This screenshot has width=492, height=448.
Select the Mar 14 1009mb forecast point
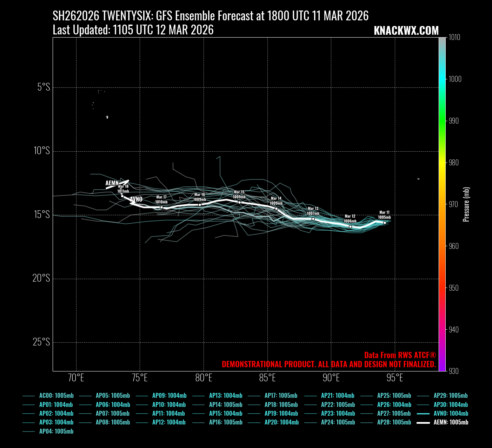[276, 209]
